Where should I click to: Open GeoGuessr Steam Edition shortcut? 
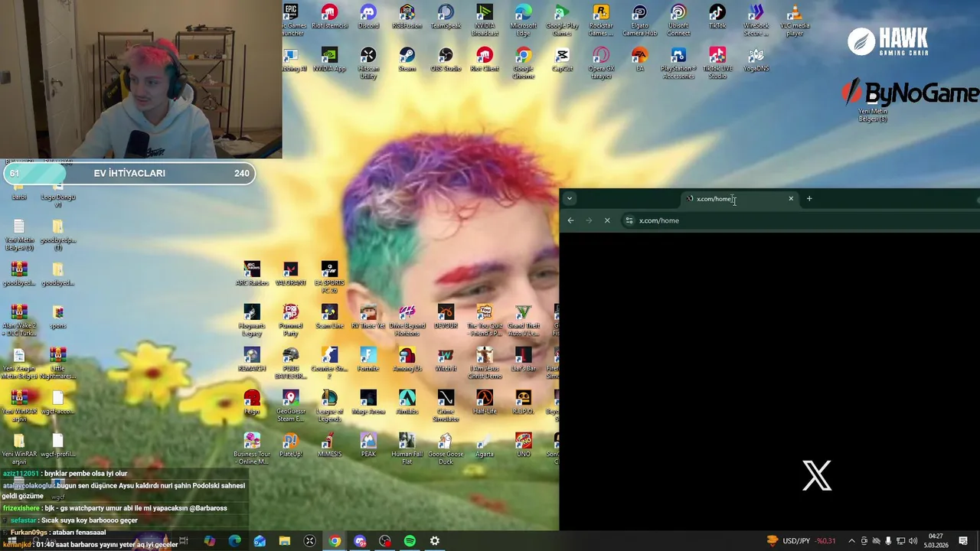coord(290,406)
